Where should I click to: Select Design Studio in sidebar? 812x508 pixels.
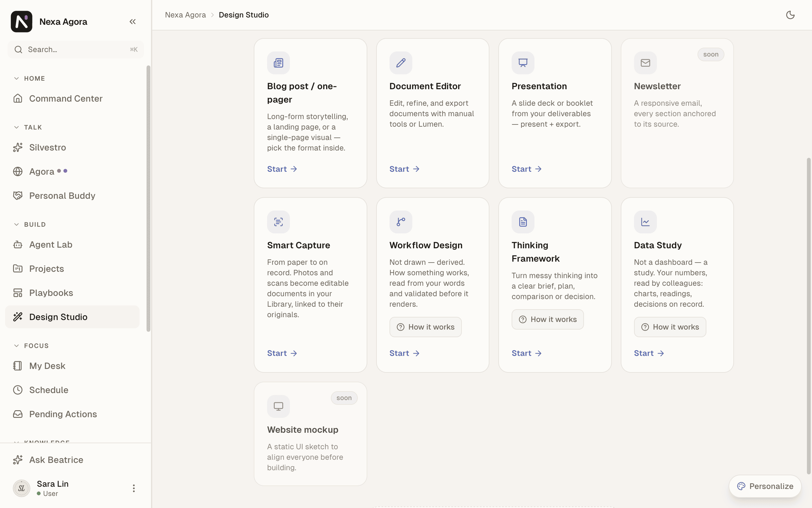click(x=72, y=317)
